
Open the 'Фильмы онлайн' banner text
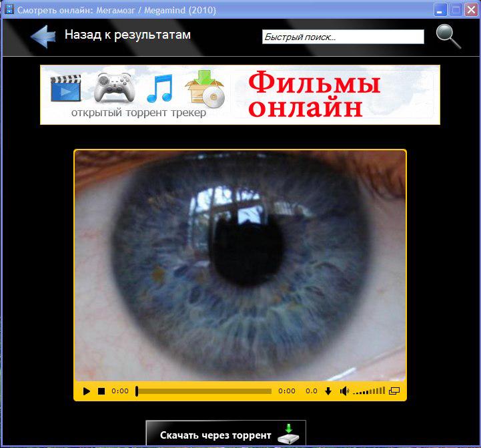point(314,95)
